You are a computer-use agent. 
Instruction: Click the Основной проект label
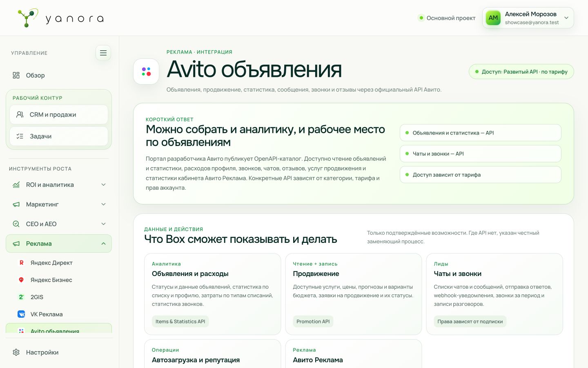(451, 18)
